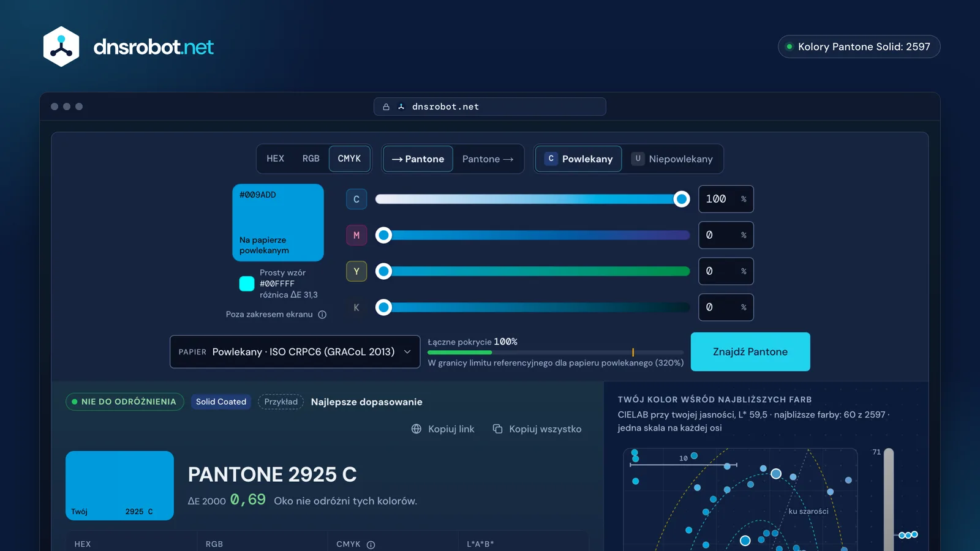
Task: Select the CMYK input mode
Action: pos(349,159)
